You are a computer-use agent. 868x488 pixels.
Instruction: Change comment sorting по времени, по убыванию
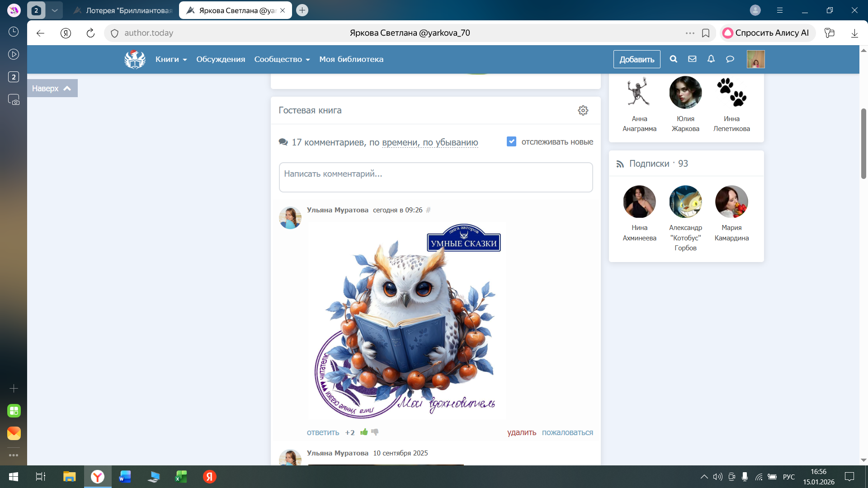pos(429,143)
